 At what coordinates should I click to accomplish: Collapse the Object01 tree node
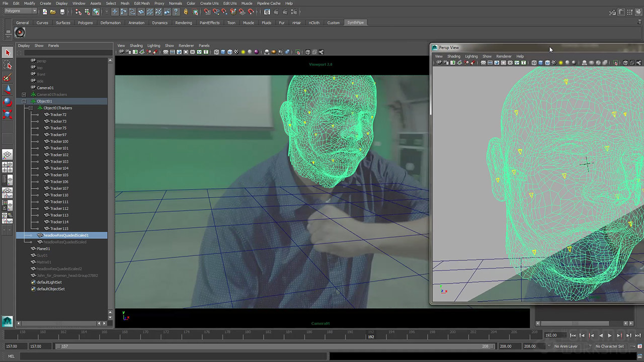click(x=24, y=101)
